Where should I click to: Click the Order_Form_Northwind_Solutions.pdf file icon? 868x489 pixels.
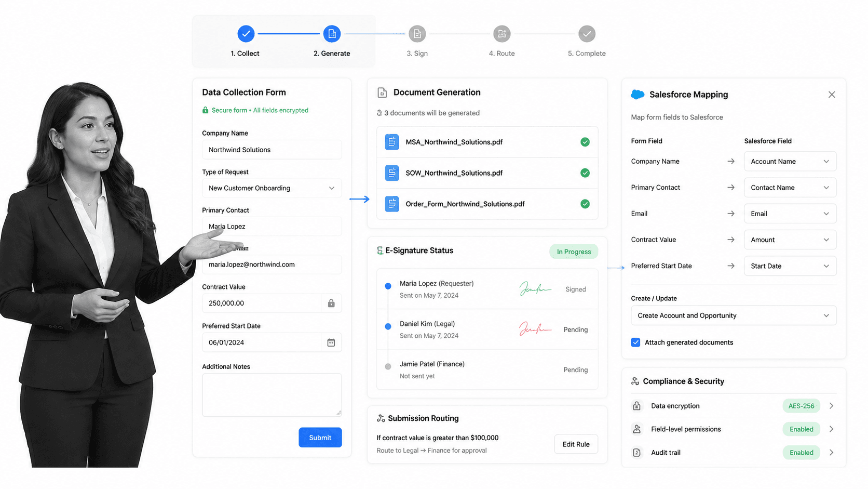(x=392, y=204)
